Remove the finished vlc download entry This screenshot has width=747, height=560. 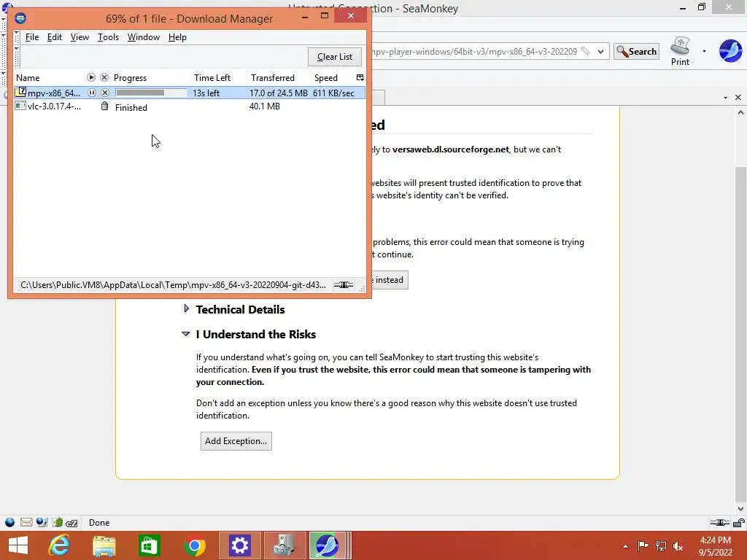pyautogui.click(x=105, y=106)
